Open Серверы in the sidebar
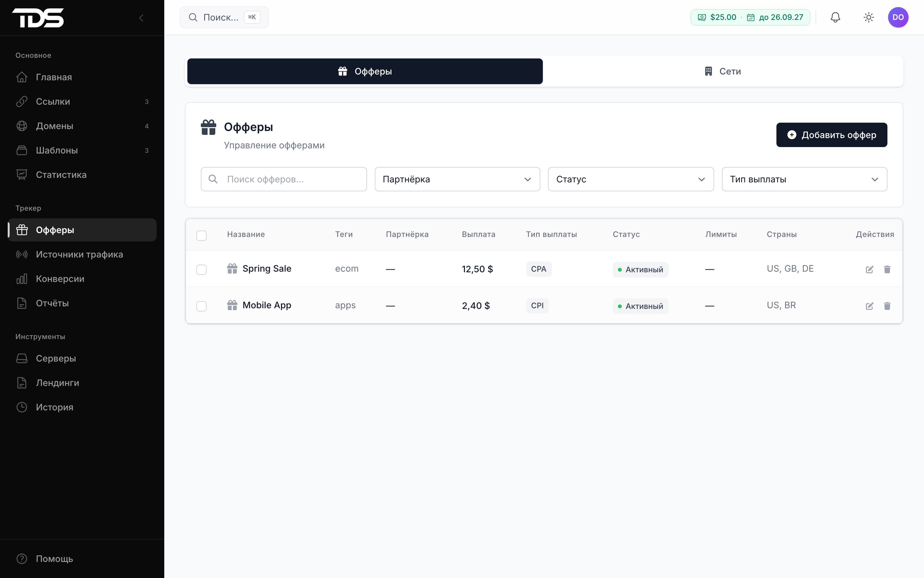Image resolution: width=924 pixels, height=578 pixels. pos(82,359)
